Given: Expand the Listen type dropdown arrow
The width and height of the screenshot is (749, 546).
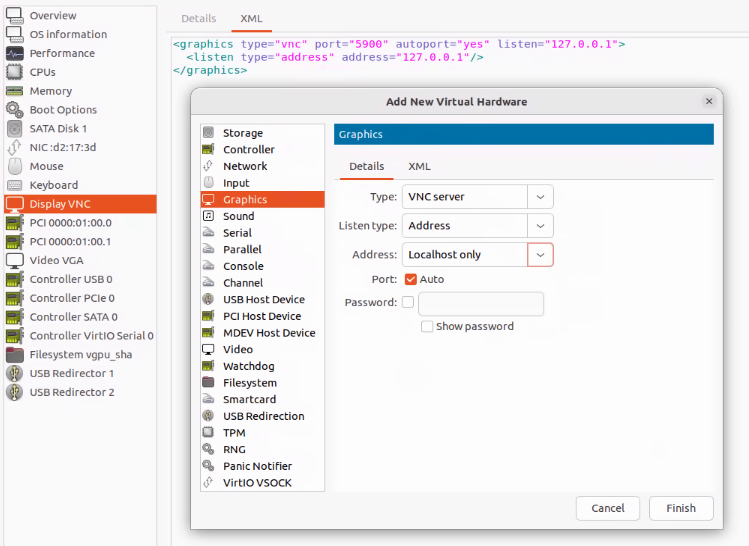Looking at the screenshot, I should tap(540, 226).
